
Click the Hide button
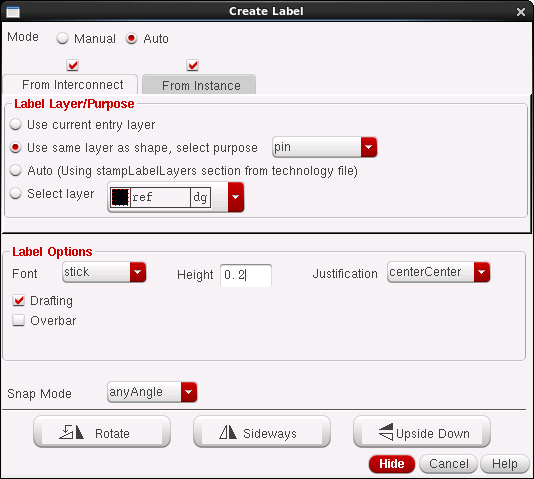pyautogui.click(x=392, y=464)
